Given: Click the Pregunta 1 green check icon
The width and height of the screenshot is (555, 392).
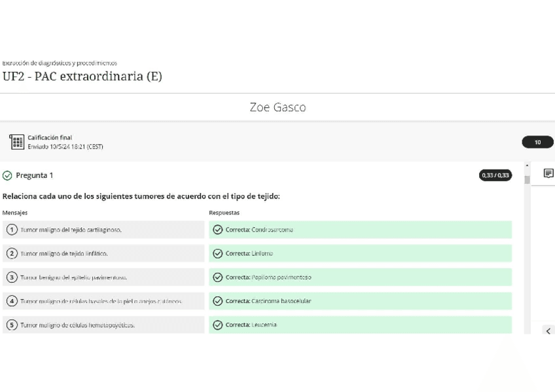Looking at the screenshot, I should tap(7, 175).
